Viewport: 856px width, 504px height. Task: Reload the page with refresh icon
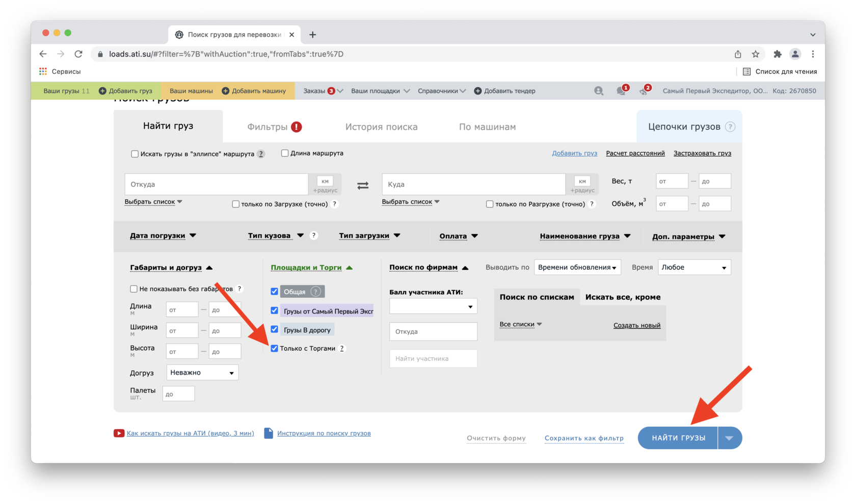(78, 54)
